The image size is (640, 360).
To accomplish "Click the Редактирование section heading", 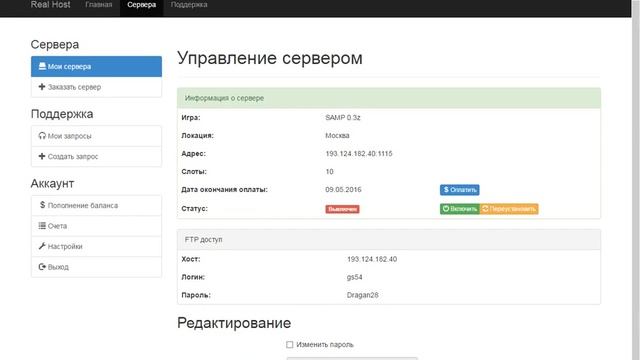I will pos(234,323).
